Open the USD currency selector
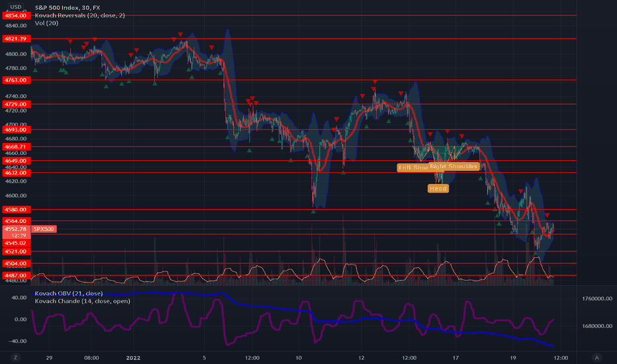The height and width of the screenshot is (364, 617). coord(16,7)
